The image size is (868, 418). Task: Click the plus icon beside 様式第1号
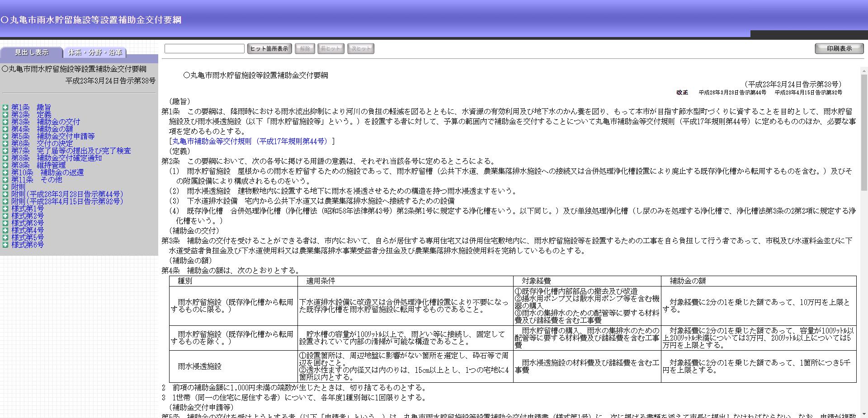point(5,208)
